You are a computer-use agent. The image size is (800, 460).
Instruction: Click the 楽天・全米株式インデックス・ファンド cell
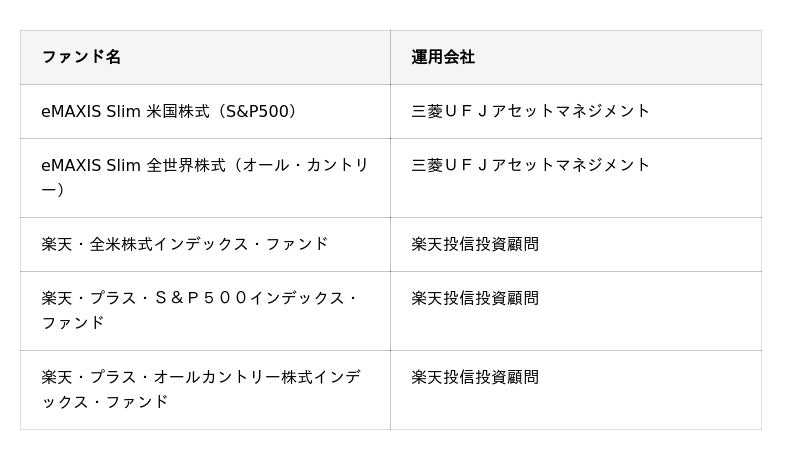point(184,244)
